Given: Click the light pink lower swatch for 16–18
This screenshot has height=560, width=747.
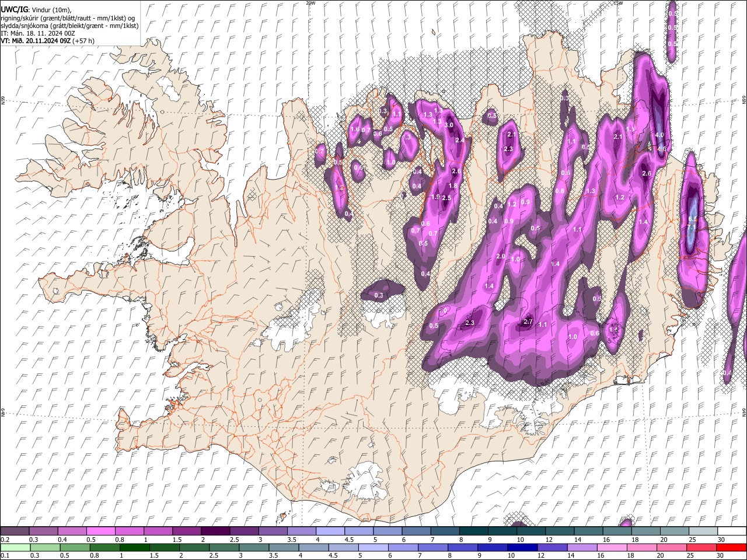Looking at the screenshot, I should [611, 547].
